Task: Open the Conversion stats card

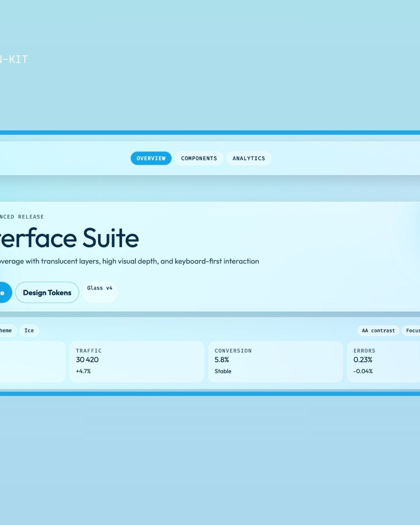Action: tap(276, 362)
